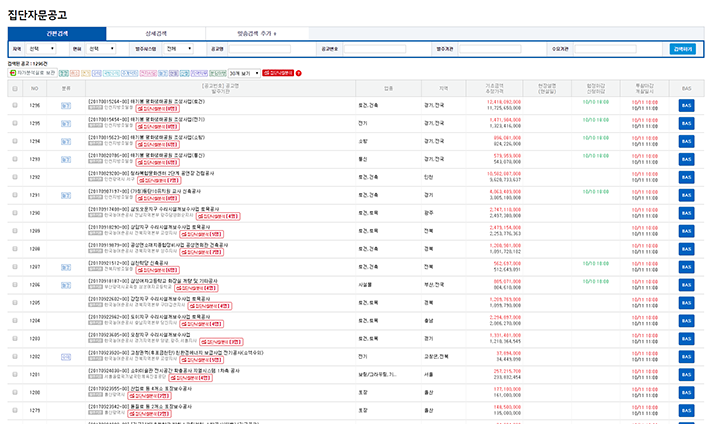Open BAS for notice number 1279
The width and height of the screenshot is (712, 424).
(686, 410)
